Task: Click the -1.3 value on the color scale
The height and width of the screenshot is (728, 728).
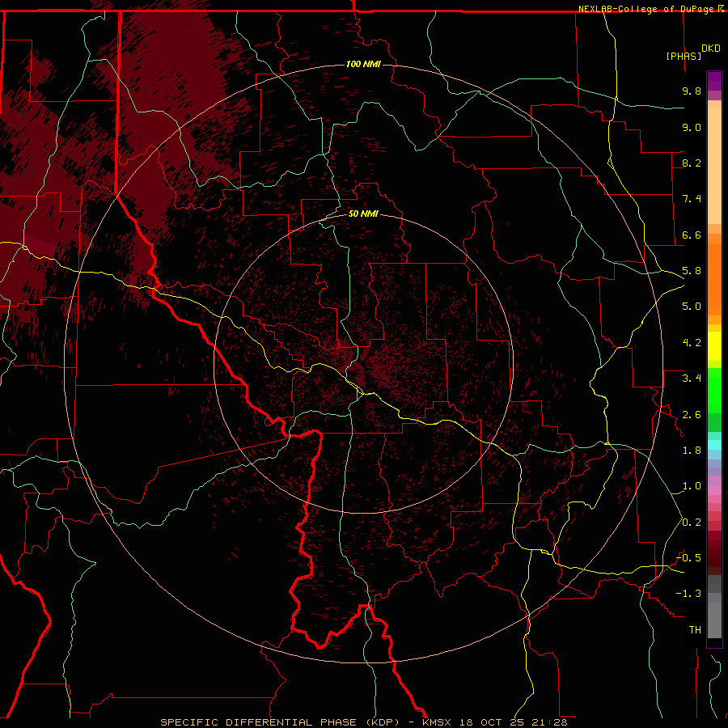Action: coord(688,594)
